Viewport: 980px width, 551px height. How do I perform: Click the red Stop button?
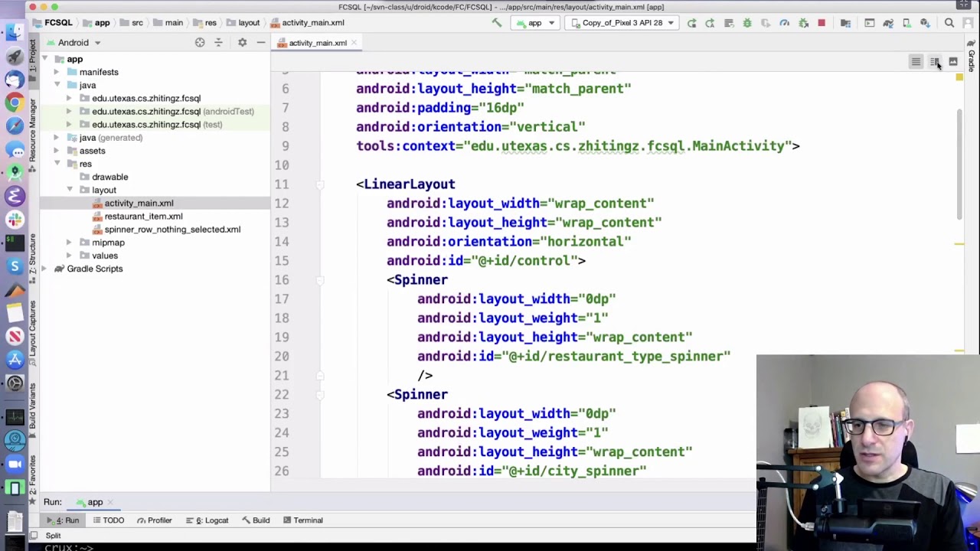822,23
